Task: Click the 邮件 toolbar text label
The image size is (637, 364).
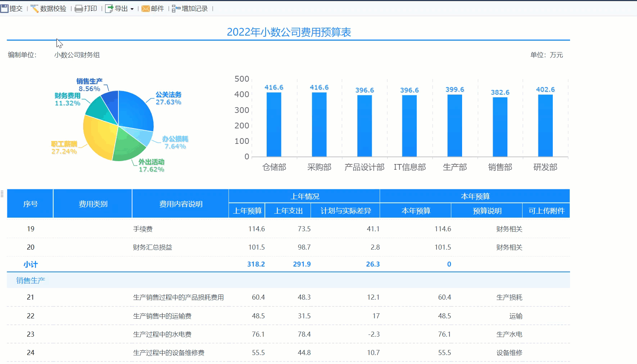Action: [x=158, y=9]
